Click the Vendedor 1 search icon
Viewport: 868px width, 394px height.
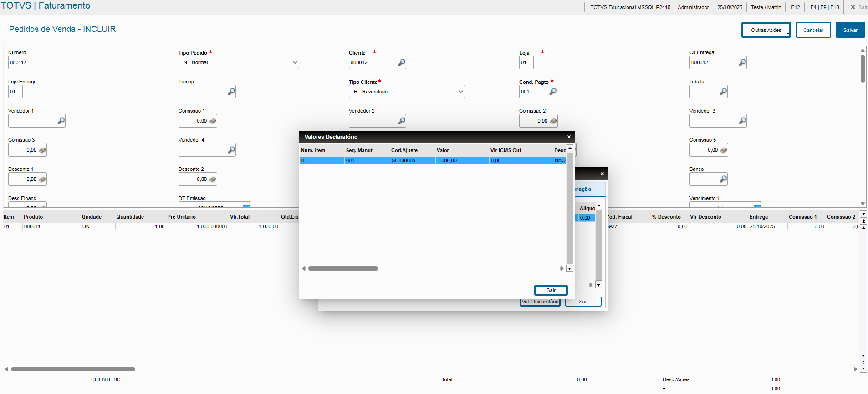coord(61,121)
